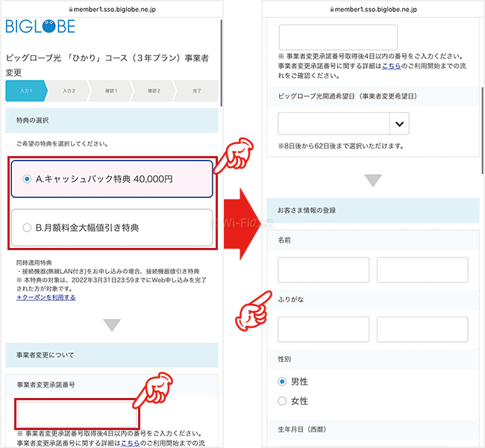The height and width of the screenshot is (448, 485).
Task: Choose 男性 gender radio button
Action: click(x=282, y=382)
